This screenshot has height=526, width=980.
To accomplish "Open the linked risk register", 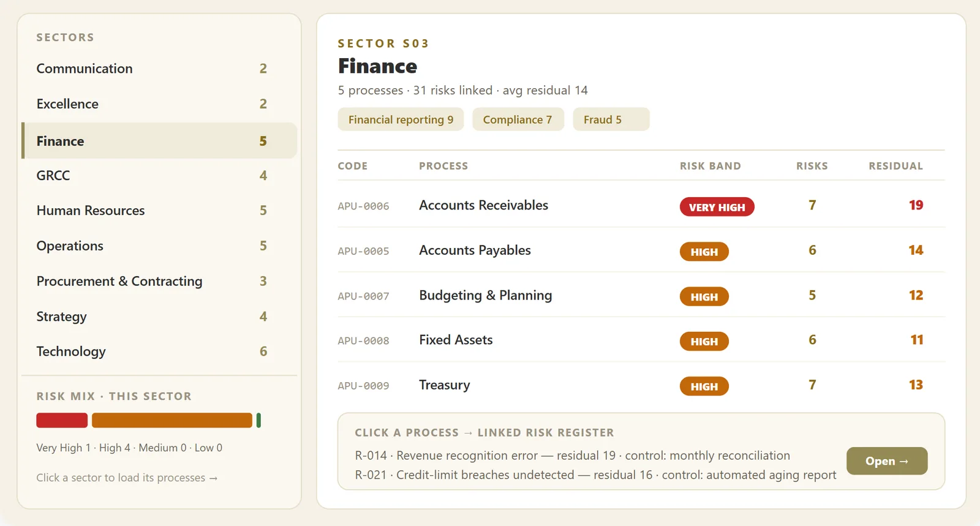I will [887, 461].
